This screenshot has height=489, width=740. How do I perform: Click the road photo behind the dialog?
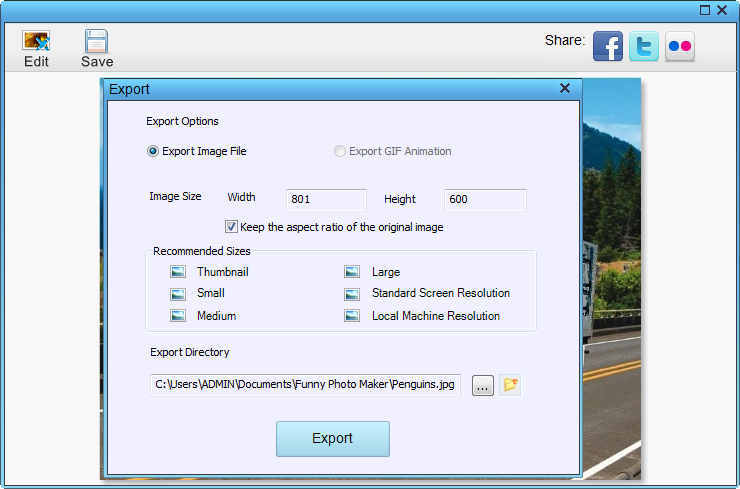(611, 278)
